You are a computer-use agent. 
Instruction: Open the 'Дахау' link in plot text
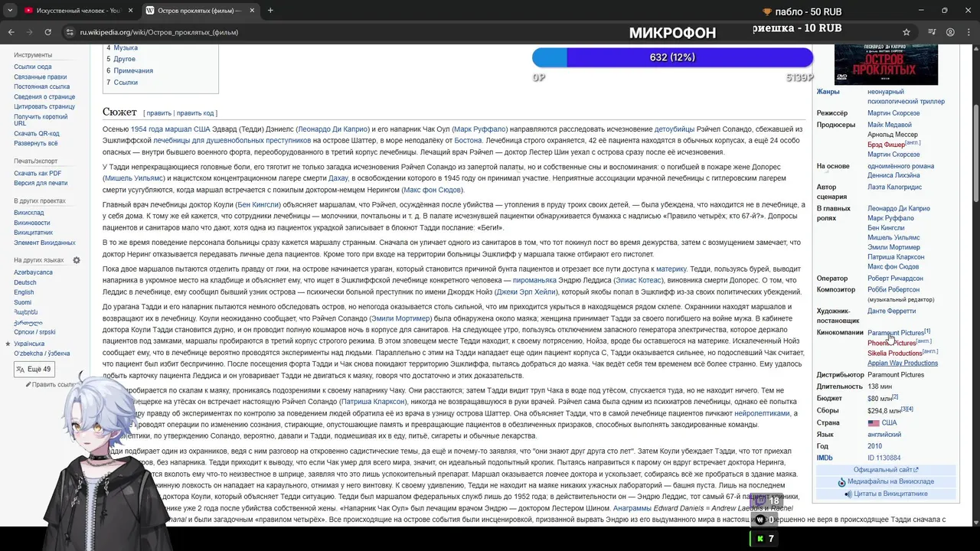(338, 178)
